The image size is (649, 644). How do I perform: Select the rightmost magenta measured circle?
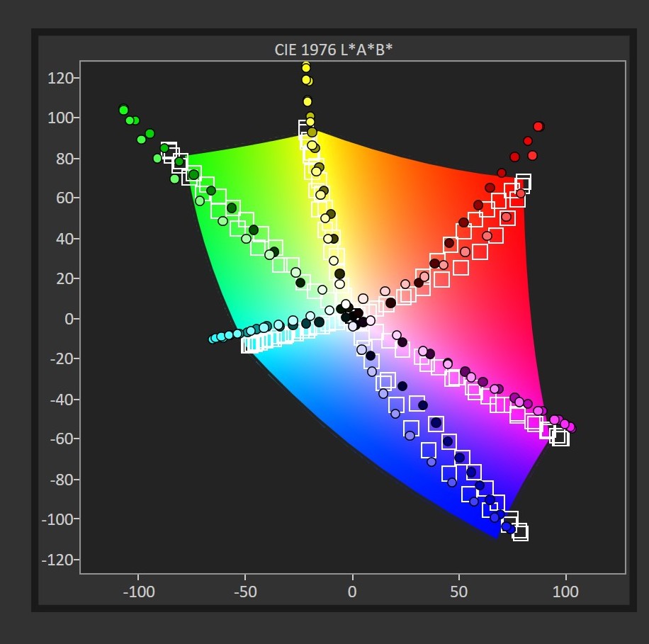(571, 428)
